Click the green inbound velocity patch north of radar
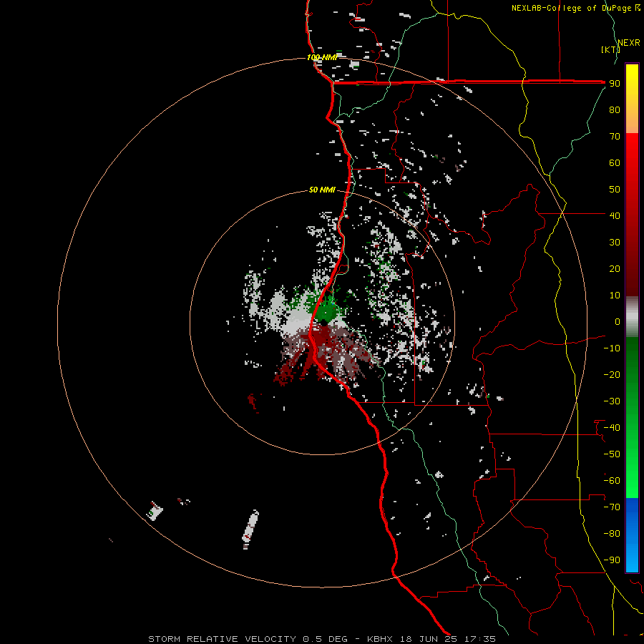This screenshot has width=644, height=644. [324, 309]
